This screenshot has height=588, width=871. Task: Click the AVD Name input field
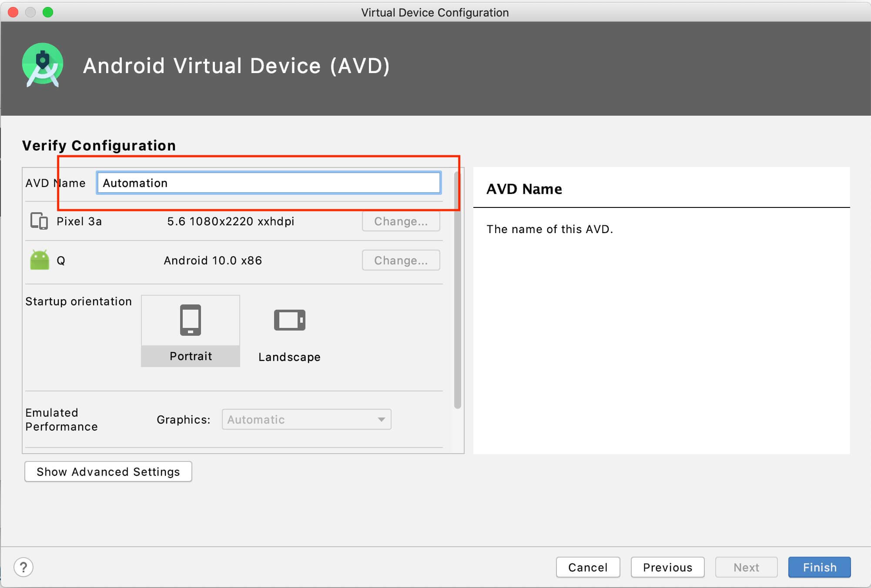coord(268,183)
